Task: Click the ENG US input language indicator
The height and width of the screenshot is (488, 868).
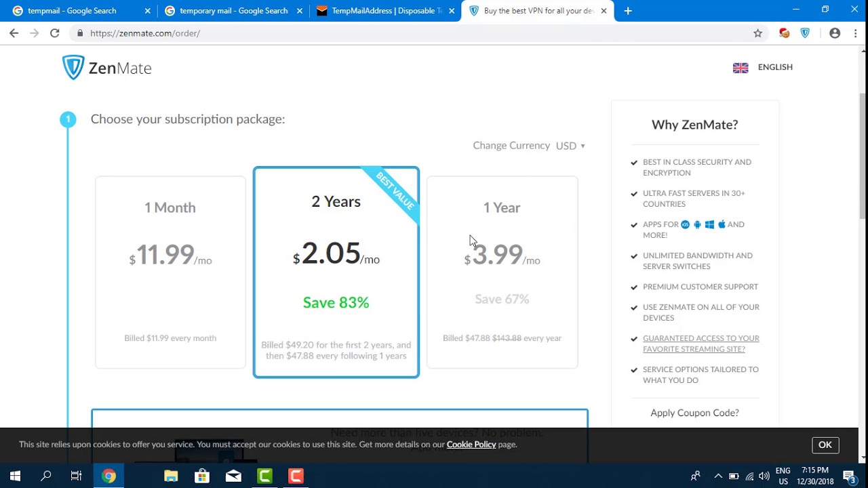Action: point(783,476)
